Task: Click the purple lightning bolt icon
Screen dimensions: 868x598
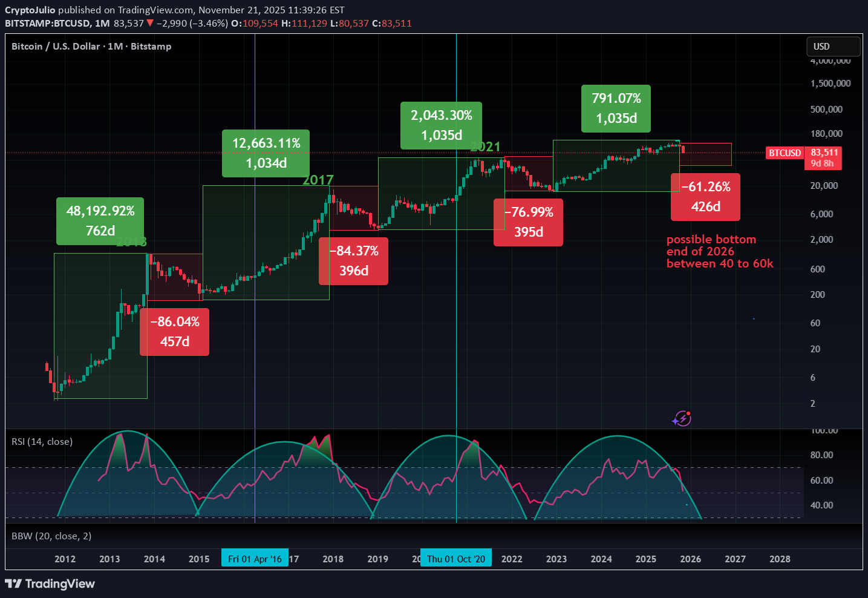Action: click(682, 418)
